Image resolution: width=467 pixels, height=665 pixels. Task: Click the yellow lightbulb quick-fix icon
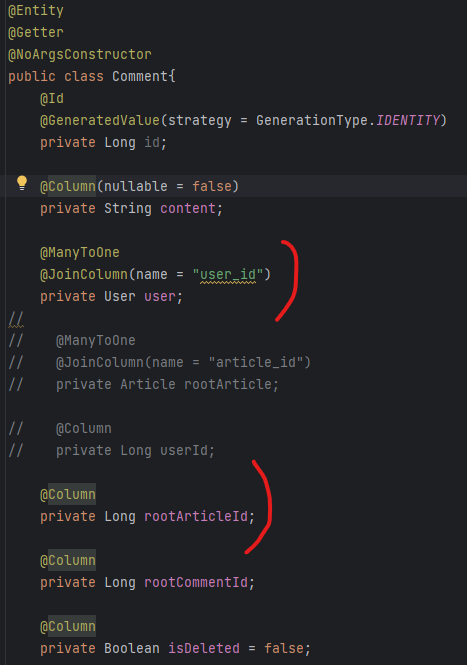(22, 183)
